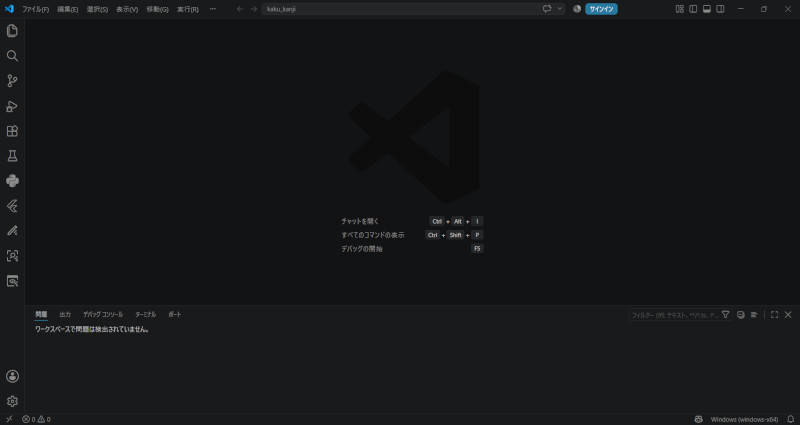Click the round avatar icon beside サインイン
The width and height of the screenshot is (800, 425).
click(x=577, y=9)
